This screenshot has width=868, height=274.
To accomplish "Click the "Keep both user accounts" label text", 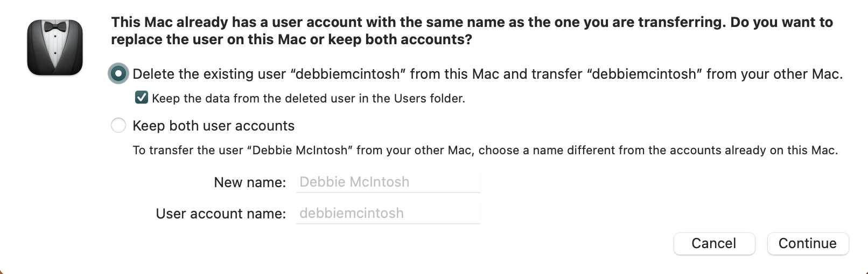I will (x=213, y=126).
